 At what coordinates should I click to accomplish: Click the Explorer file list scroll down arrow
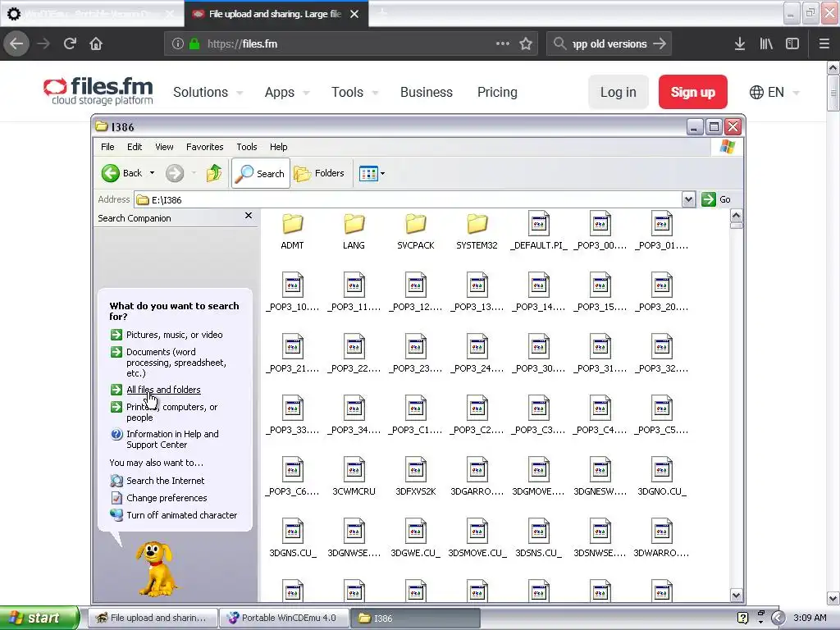(736, 596)
